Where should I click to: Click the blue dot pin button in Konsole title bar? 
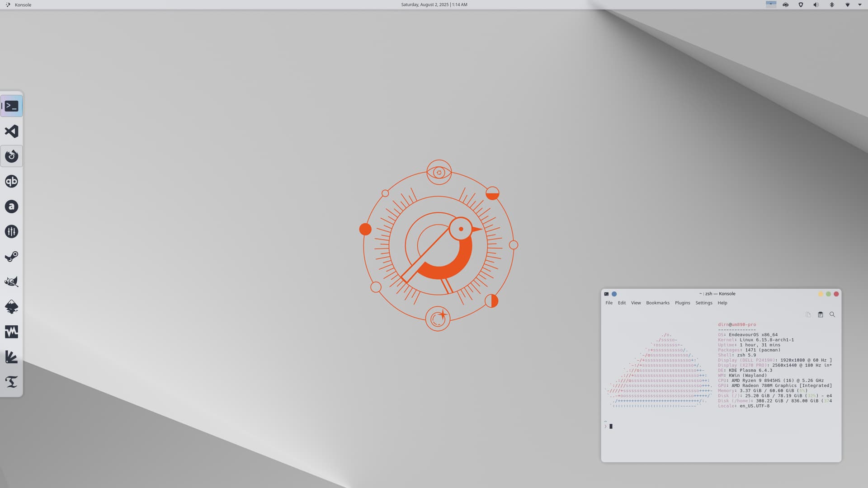click(x=614, y=294)
